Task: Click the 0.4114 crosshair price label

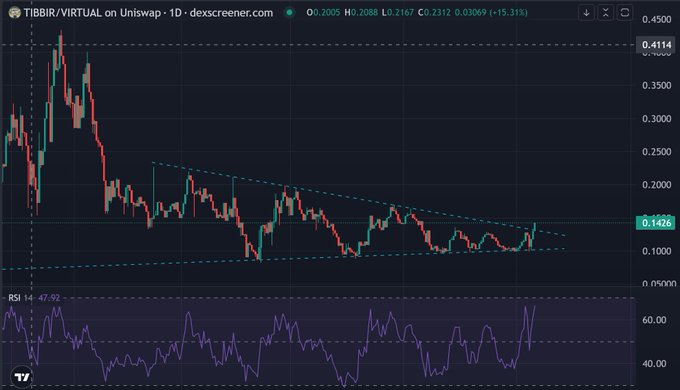Action: pyautogui.click(x=656, y=45)
